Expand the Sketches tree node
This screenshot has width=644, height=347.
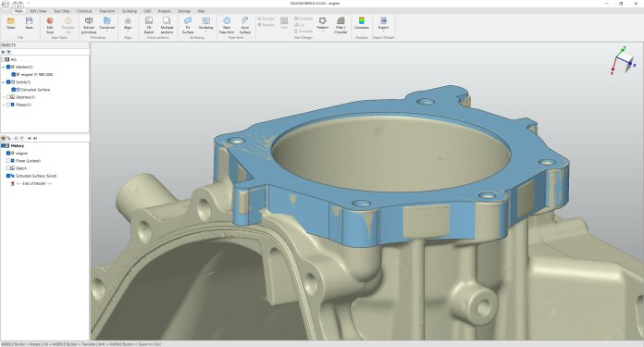[4, 97]
